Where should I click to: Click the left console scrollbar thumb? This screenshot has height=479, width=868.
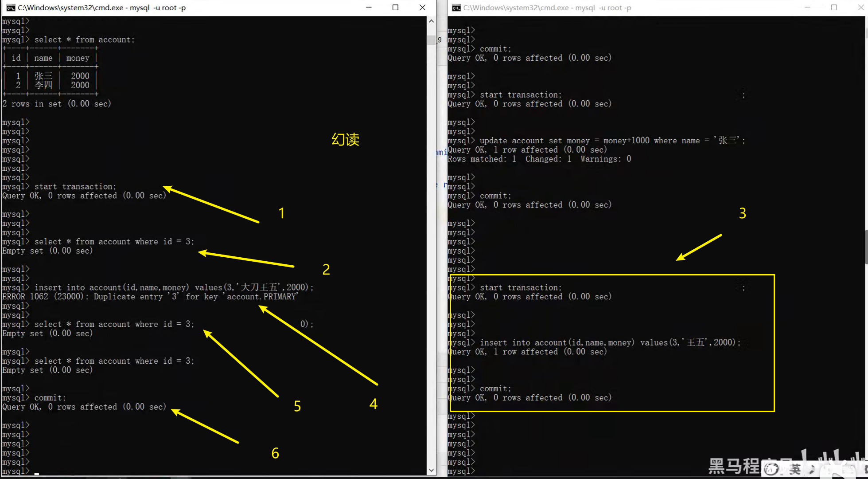coord(431,40)
